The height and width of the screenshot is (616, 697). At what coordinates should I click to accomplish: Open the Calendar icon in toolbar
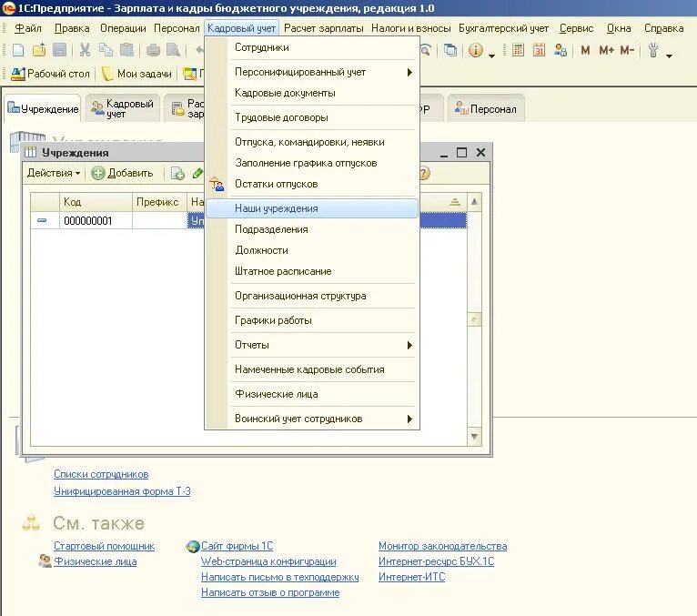[x=539, y=50]
